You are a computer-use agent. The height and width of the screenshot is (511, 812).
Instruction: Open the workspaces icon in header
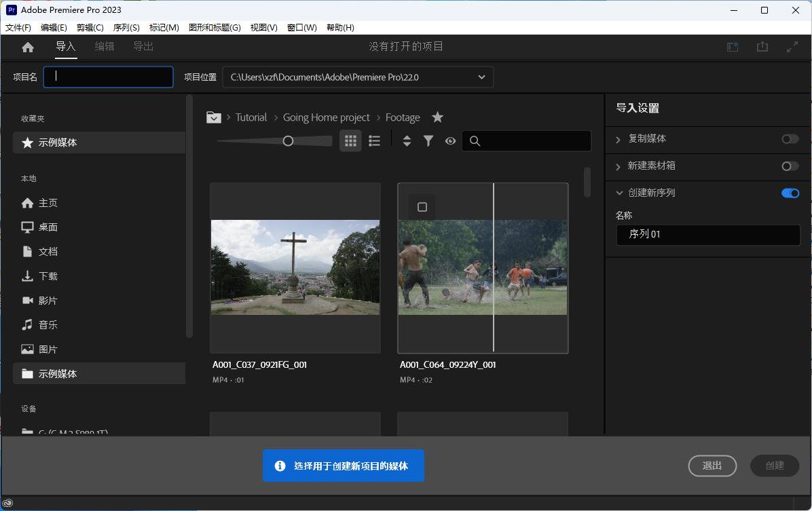[733, 47]
